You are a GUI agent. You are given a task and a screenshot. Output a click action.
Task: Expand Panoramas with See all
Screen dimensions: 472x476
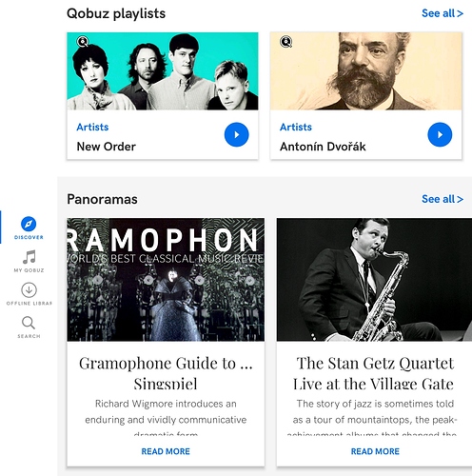coord(442,199)
